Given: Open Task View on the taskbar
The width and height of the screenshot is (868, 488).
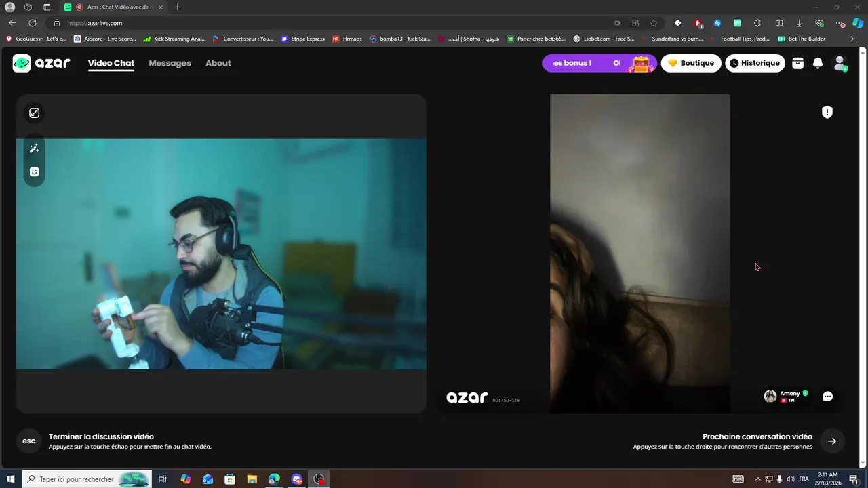Looking at the screenshot, I should point(163,479).
